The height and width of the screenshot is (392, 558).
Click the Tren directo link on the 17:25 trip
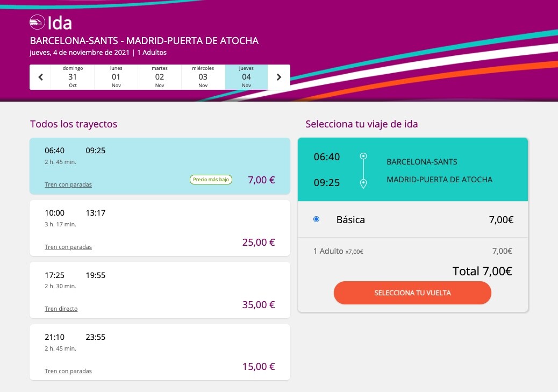pyautogui.click(x=61, y=309)
